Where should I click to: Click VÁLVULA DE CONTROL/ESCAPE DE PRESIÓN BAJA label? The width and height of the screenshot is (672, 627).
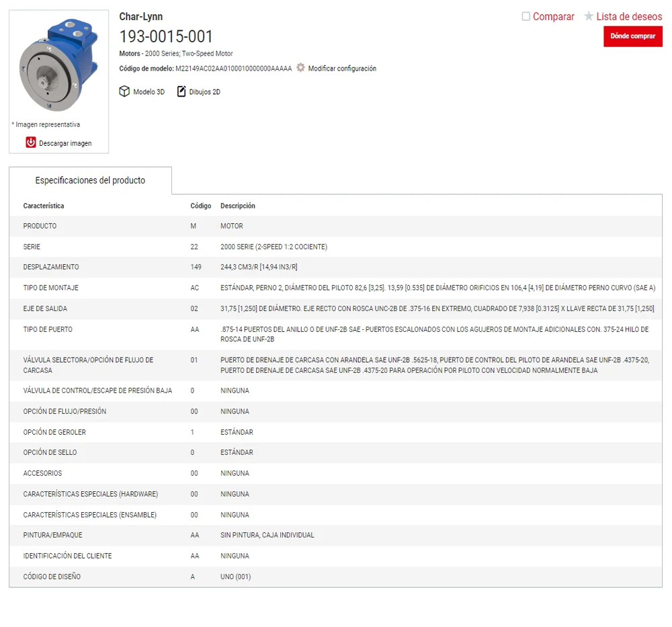[97, 391]
